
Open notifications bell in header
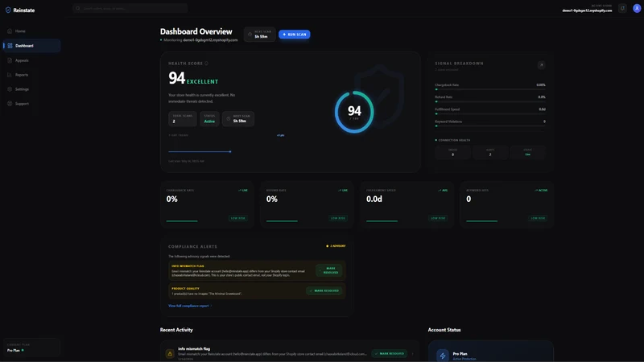[622, 8]
